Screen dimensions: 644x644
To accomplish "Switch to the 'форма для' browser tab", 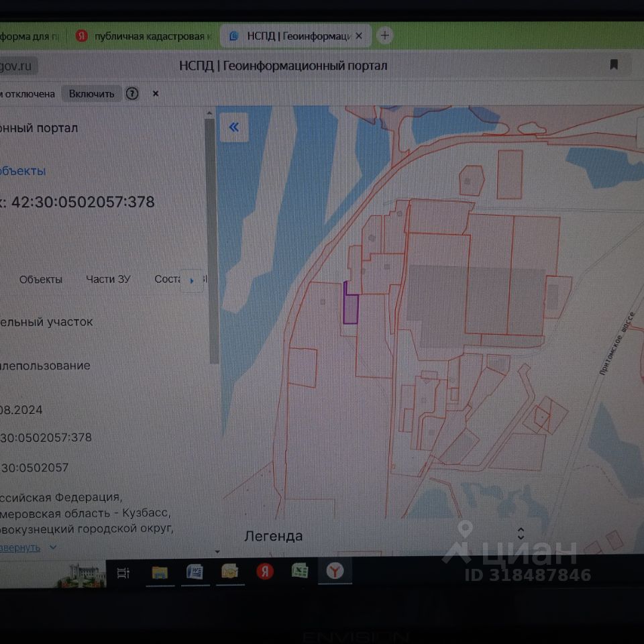I will tap(30, 36).
